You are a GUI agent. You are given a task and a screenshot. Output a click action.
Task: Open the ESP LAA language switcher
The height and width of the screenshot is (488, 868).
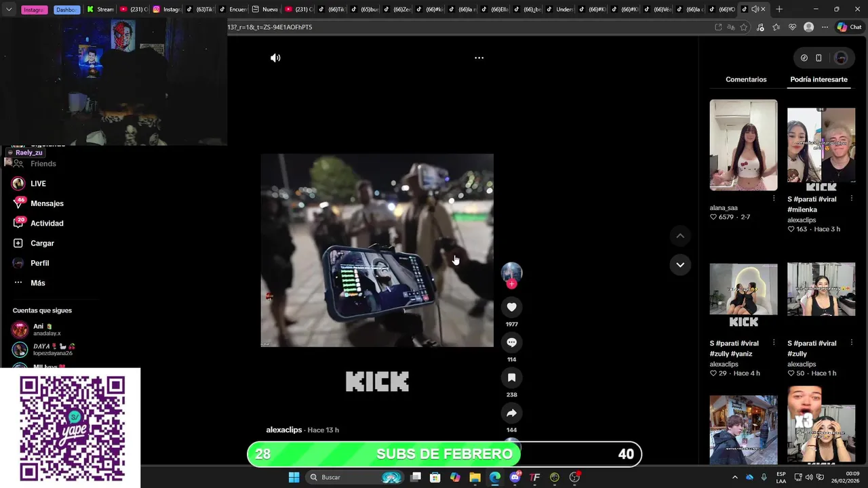click(x=781, y=477)
